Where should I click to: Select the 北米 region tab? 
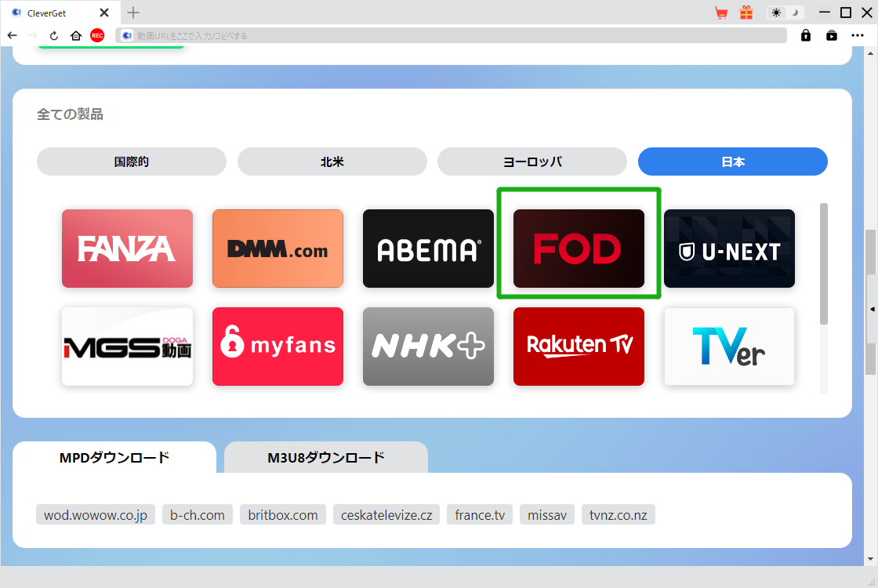pos(332,162)
